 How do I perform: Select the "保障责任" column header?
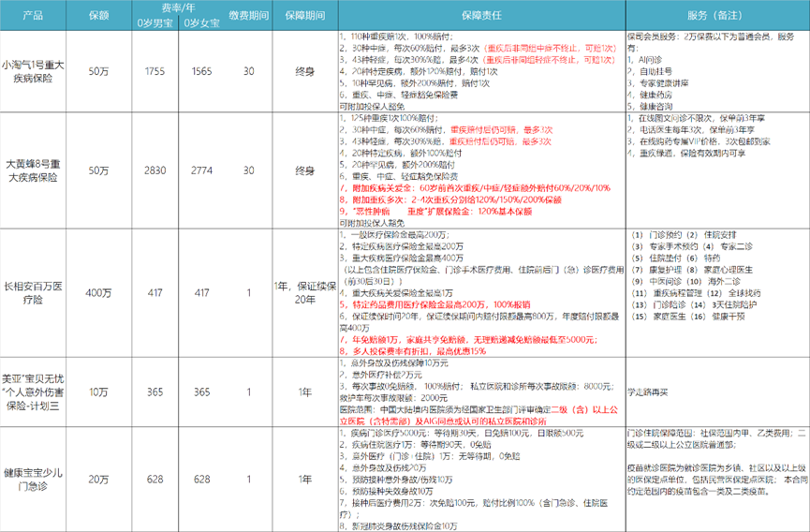pos(482,16)
